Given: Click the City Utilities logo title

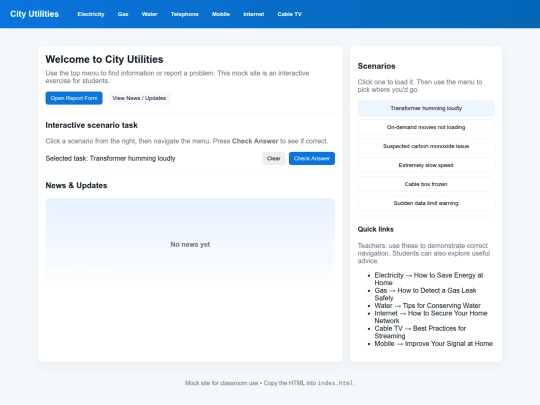Looking at the screenshot, I should (x=34, y=14).
